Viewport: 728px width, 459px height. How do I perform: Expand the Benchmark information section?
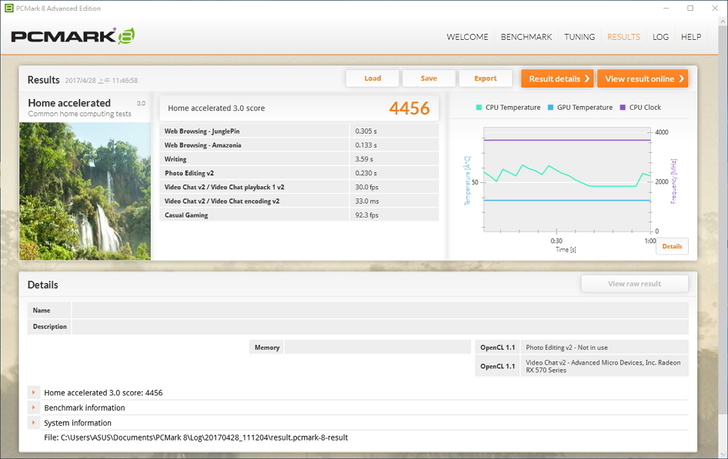click(x=34, y=408)
